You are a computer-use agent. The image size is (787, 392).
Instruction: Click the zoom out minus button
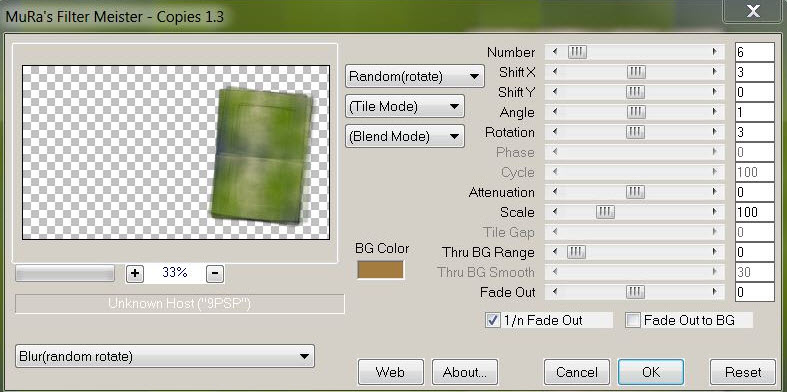point(215,274)
